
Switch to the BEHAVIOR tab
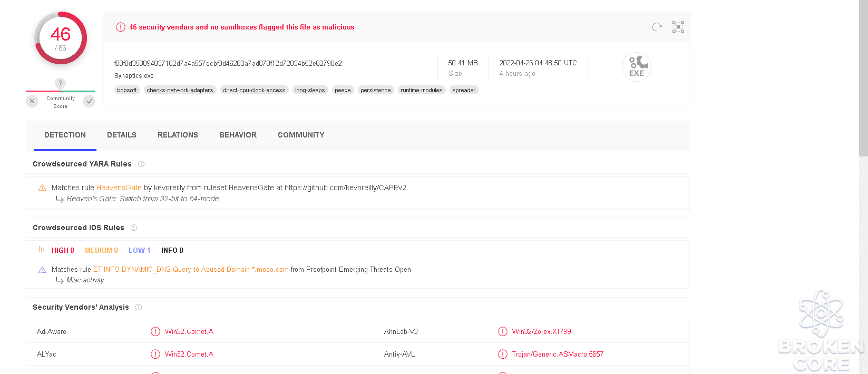238,135
